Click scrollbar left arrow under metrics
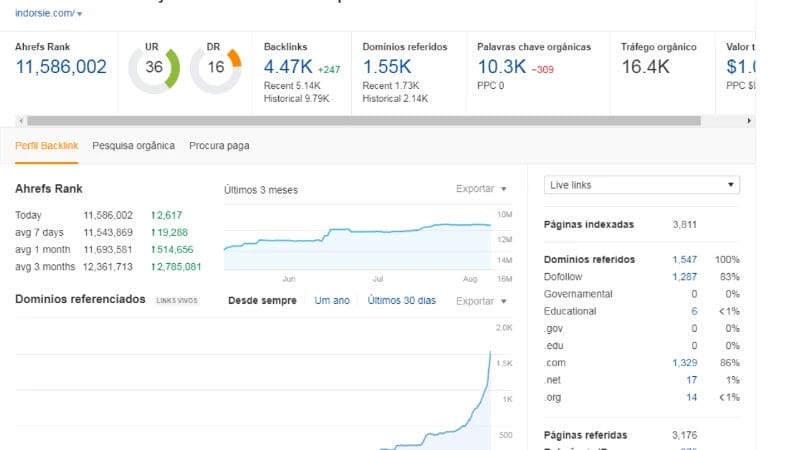 21,121
